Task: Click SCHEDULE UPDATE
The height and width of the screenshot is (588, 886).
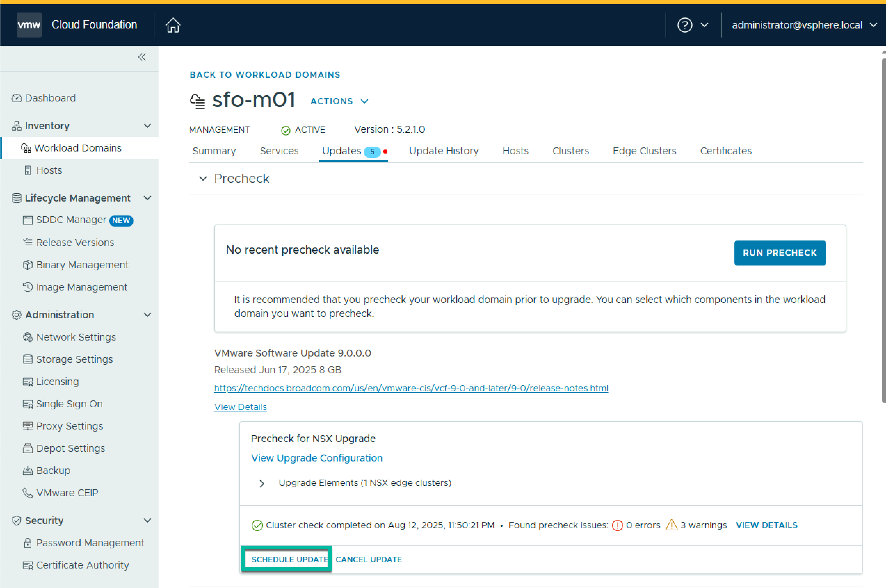Action: click(289, 559)
